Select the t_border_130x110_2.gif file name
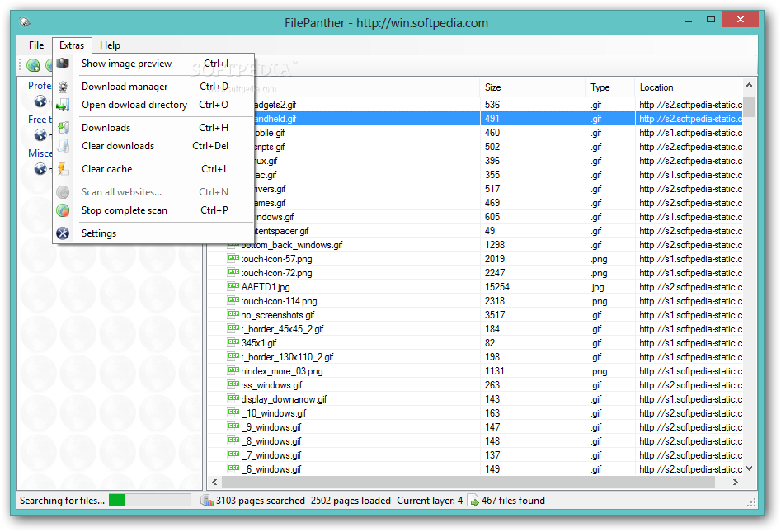Screen dimensions: 781x532 click(x=287, y=356)
